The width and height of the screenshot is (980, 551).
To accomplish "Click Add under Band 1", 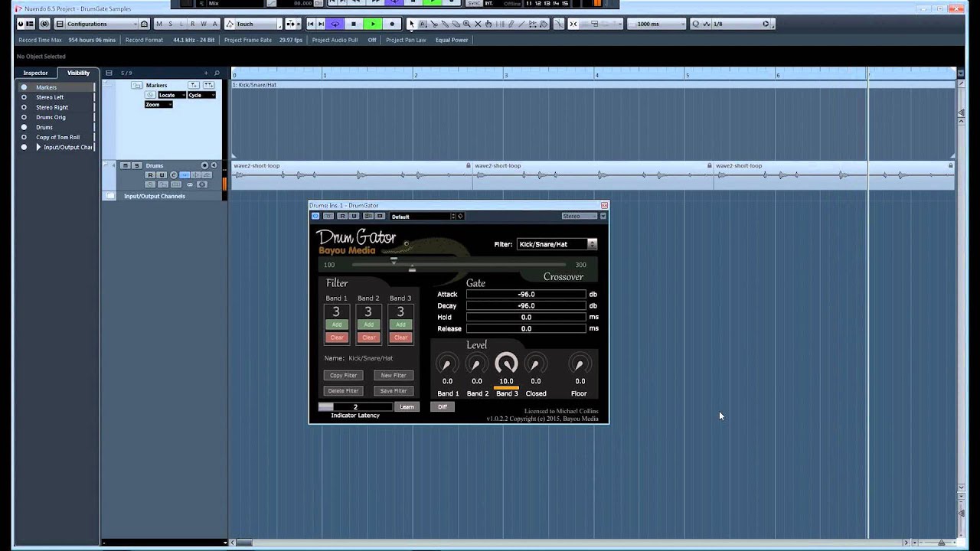I will pos(337,324).
